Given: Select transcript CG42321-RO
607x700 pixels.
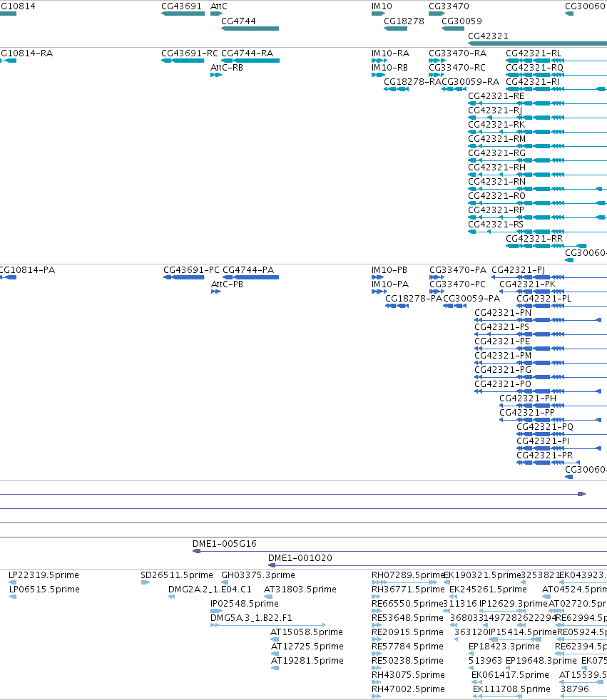Looking at the screenshot, I should (x=496, y=196).
